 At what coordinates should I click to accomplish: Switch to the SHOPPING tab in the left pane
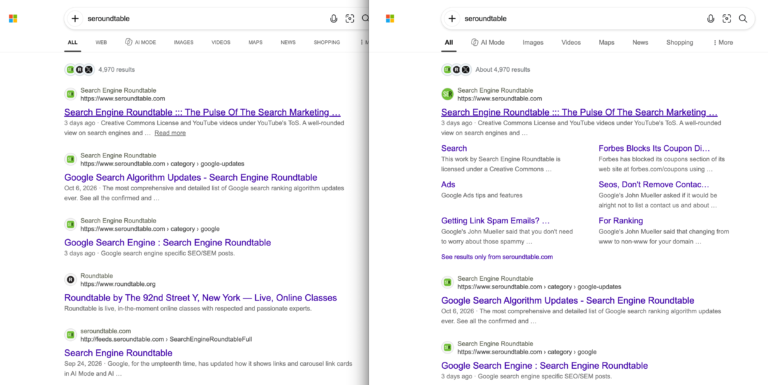(x=327, y=43)
